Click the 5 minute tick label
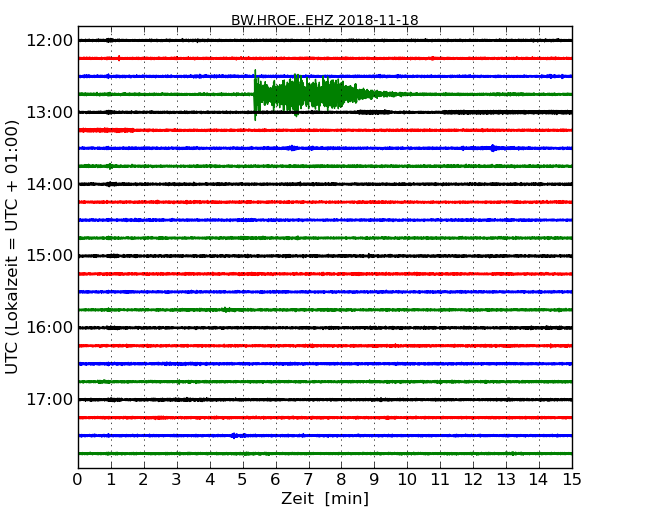This screenshot has height=520, width=650. [243, 480]
